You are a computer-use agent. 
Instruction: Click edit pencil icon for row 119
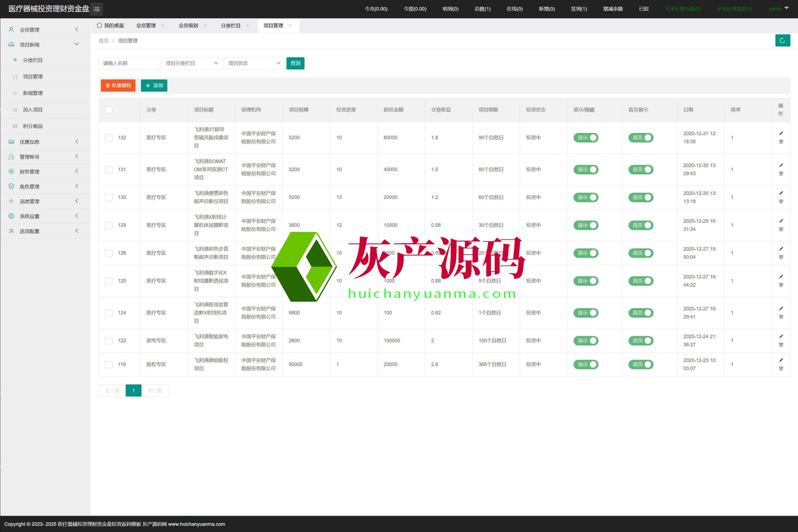pos(781,360)
